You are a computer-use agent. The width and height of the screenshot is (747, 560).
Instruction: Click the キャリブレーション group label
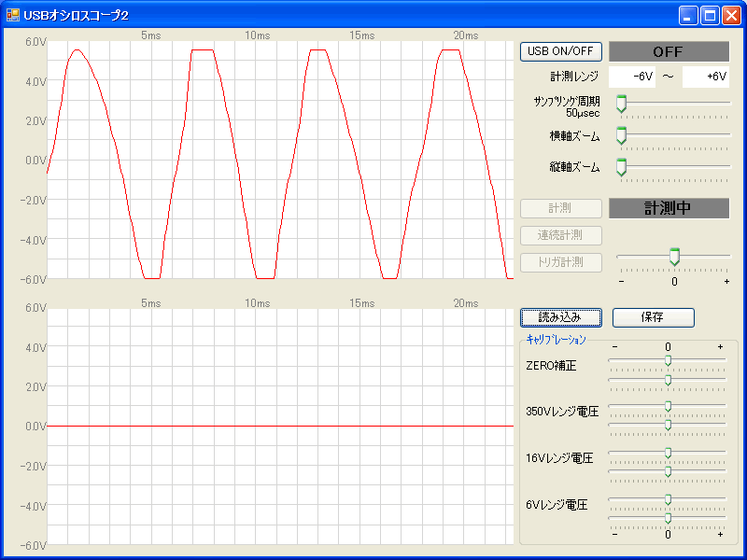coord(556,340)
